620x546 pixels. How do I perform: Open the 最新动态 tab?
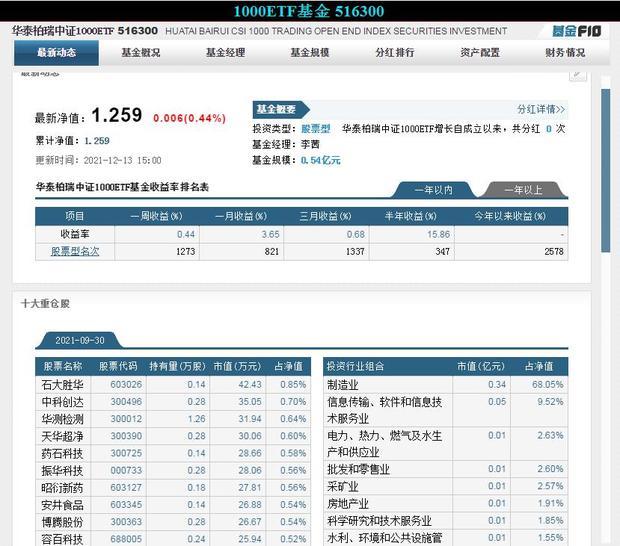tap(57, 53)
